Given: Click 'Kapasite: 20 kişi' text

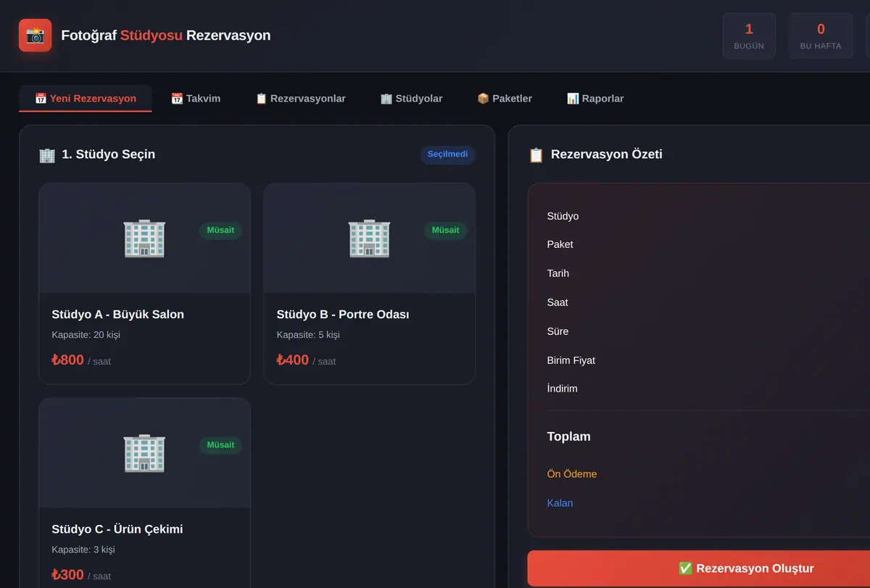Looking at the screenshot, I should pyautogui.click(x=86, y=335).
